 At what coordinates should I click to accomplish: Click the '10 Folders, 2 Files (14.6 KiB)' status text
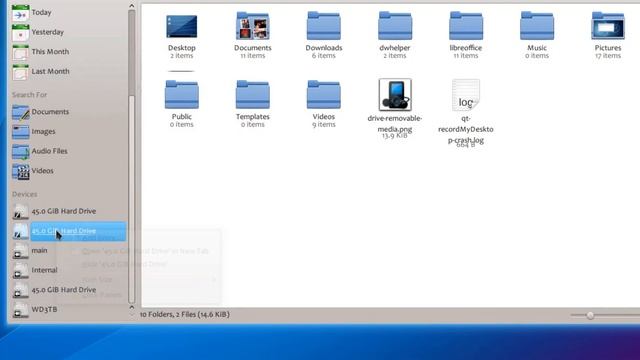pos(184,314)
